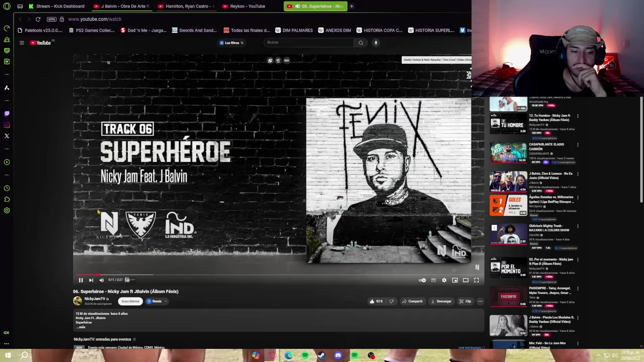Open the DIM PALMARES bookmark
The image size is (644, 362).
(294, 30)
